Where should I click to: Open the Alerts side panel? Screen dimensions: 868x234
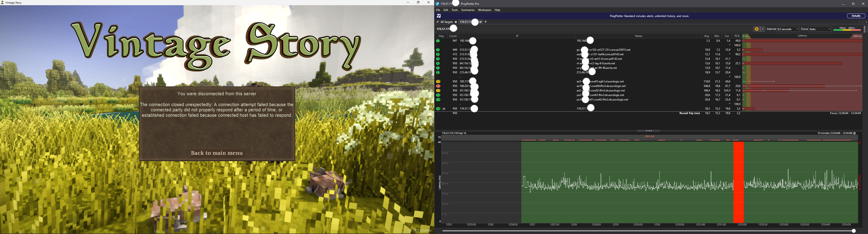coord(865,29)
